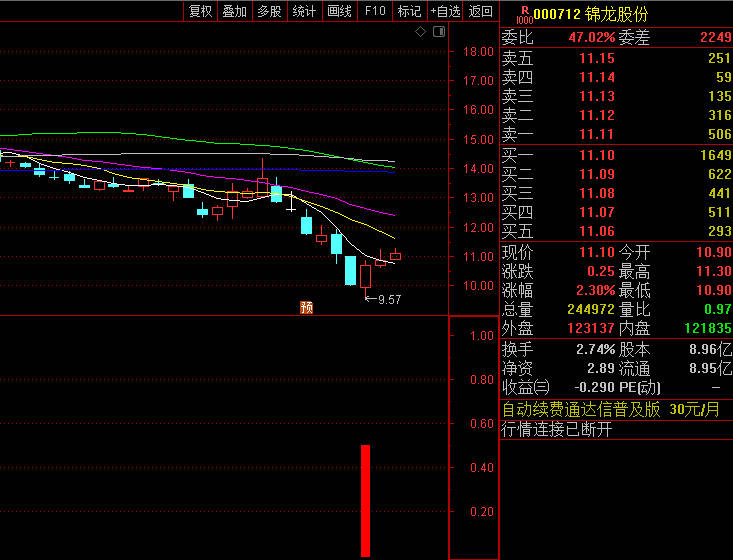Click the 总量 value 244972
This screenshot has height=560, width=733.
(x=591, y=309)
